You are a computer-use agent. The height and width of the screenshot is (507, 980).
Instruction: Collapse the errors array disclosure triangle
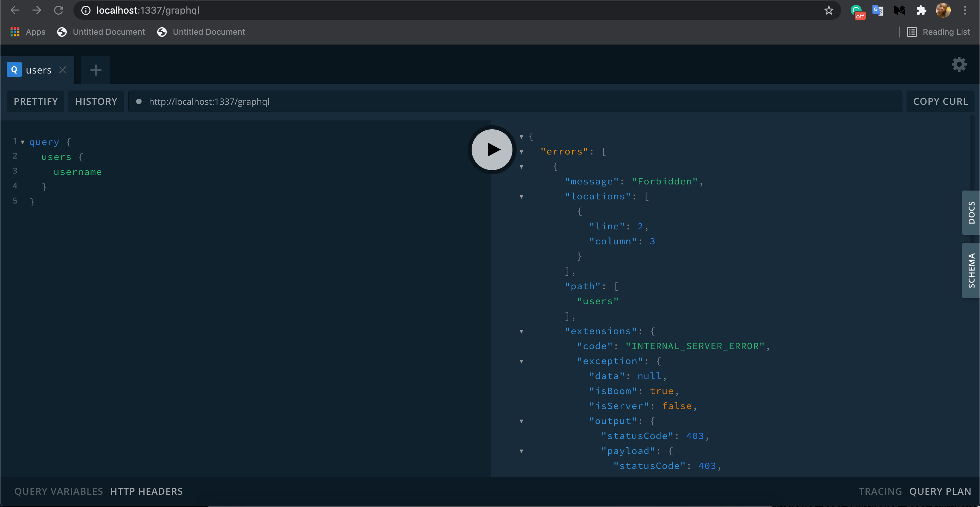click(522, 152)
